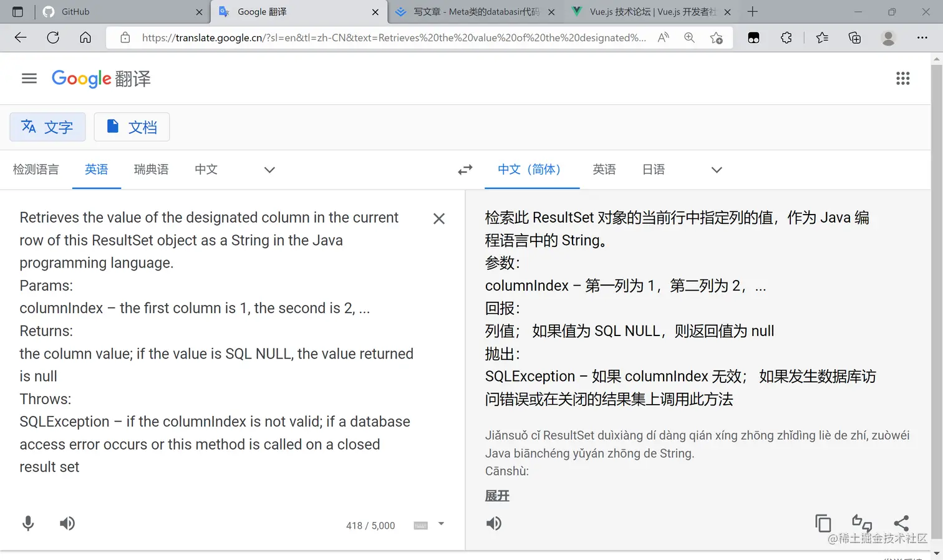Close the Vue.js 技术论坛 tab
This screenshot has height=560, width=943.
click(727, 12)
